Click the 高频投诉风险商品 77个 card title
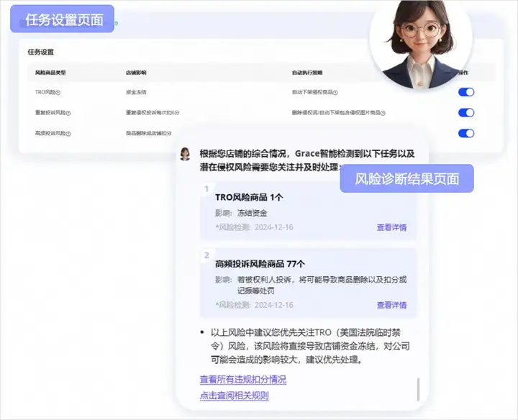Screen dimensions: 518x420 point(260,264)
